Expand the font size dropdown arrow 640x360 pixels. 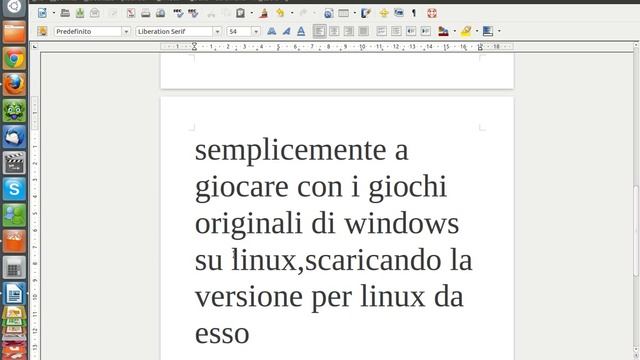(x=256, y=31)
